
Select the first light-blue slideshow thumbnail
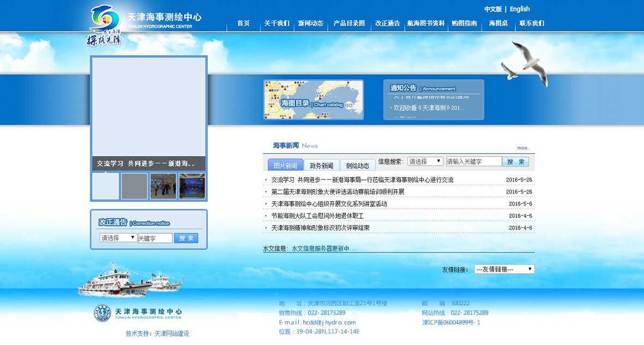point(106,186)
